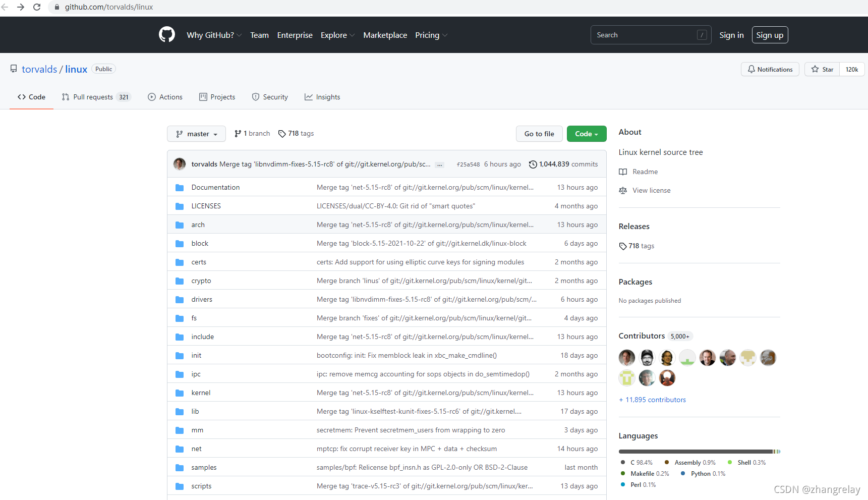Open 1,044,839 commits link
The height and width of the screenshot is (500, 868).
[x=563, y=164]
